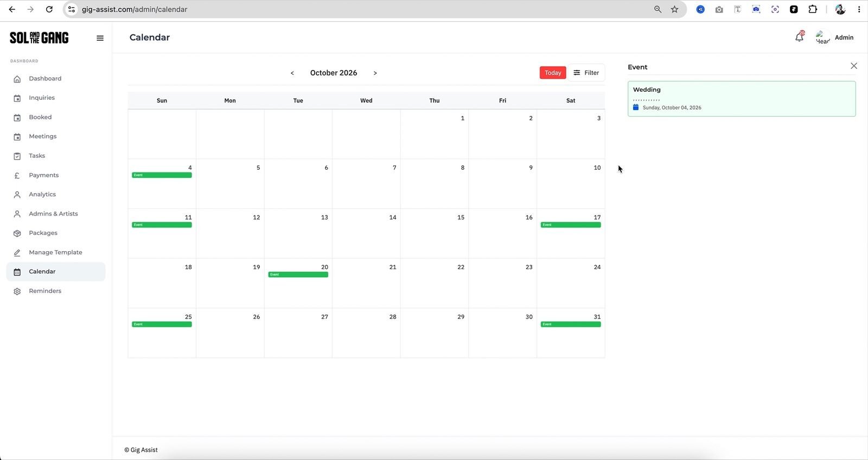Viewport: 868px width, 460px height.
Task: Go to previous month arrow
Action: [x=292, y=73]
